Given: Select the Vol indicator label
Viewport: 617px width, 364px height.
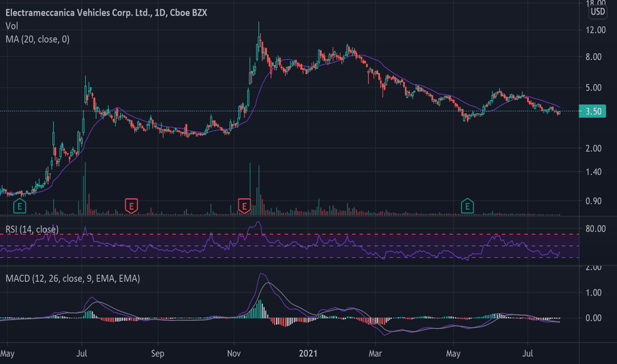Looking at the screenshot, I should click(x=12, y=26).
